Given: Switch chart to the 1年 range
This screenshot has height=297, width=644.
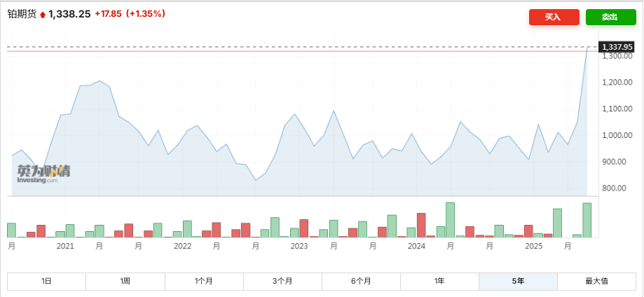Looking at the screenshot, I should point(439,281).
